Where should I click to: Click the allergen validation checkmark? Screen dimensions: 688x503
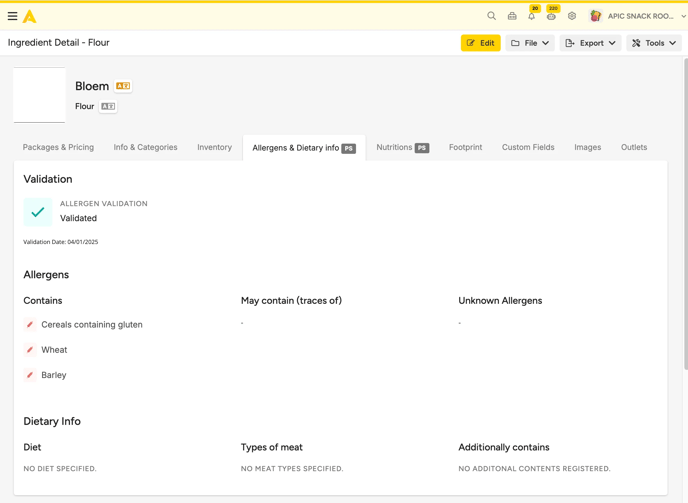click(38, 212)
